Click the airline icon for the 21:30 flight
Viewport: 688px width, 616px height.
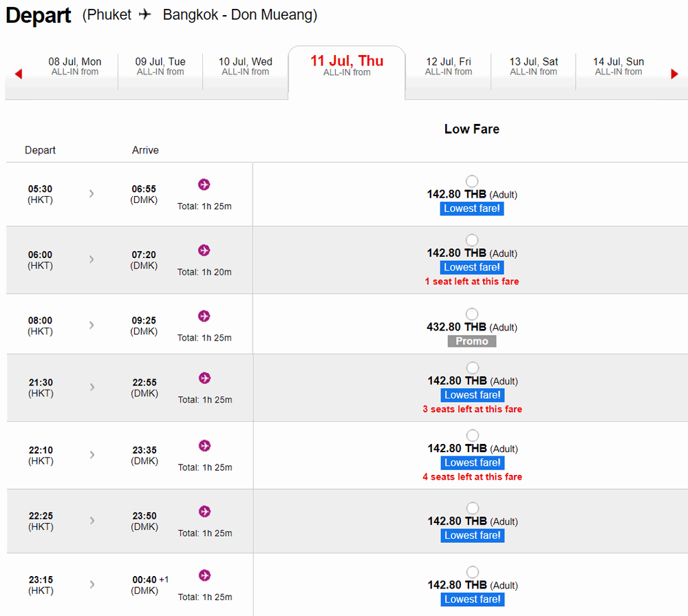pos(204,378)
